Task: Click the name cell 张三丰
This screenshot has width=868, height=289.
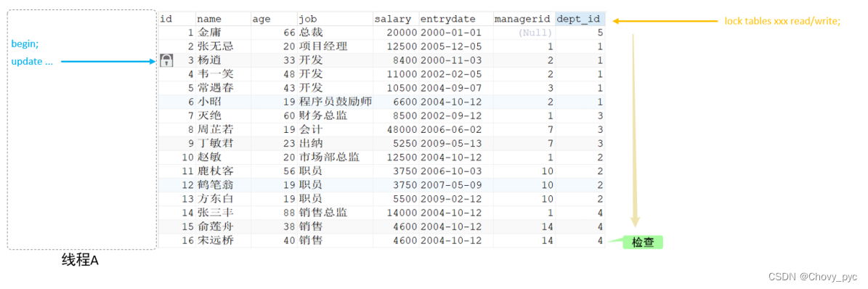Action: coord(223,213)
